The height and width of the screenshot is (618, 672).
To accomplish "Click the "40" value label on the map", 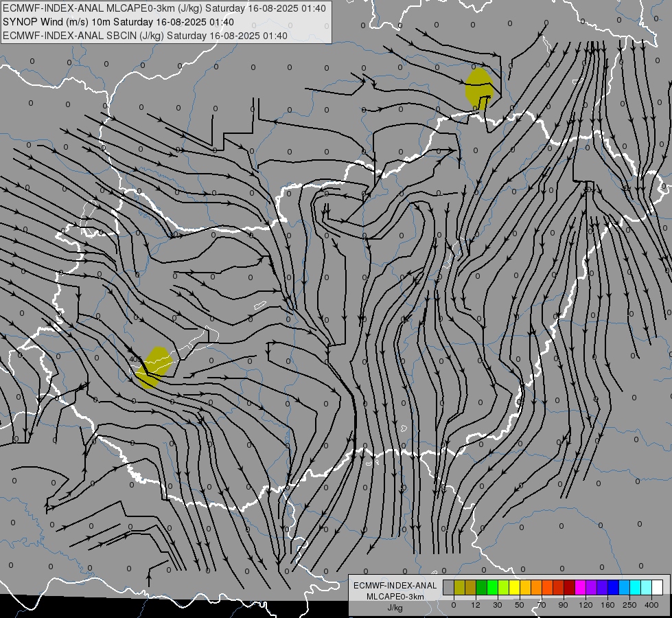I will 133,359.
